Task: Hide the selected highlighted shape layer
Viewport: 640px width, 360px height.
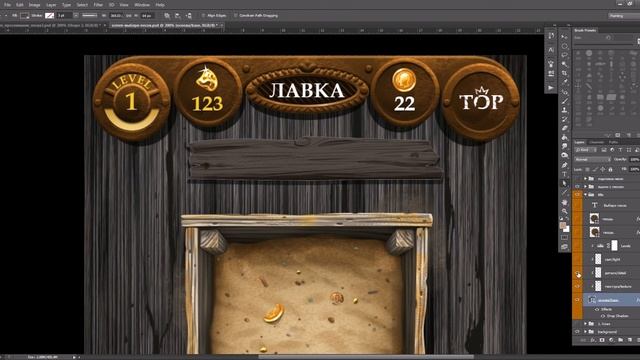Action: [577, 300]
